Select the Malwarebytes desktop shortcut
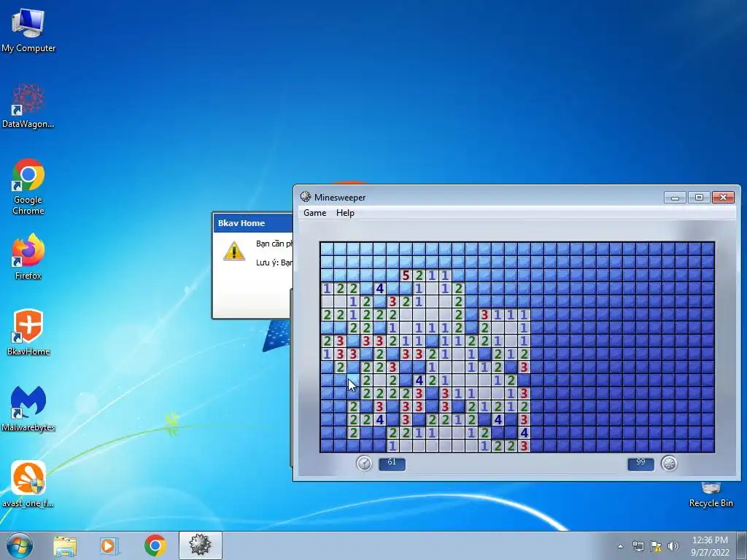The width and height of the screenshot is (747, 560). click(x=28, y=408)
